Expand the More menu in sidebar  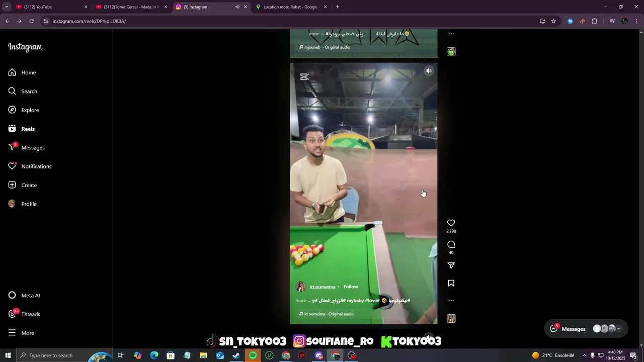pyautogui.click(x=21, y=333)
